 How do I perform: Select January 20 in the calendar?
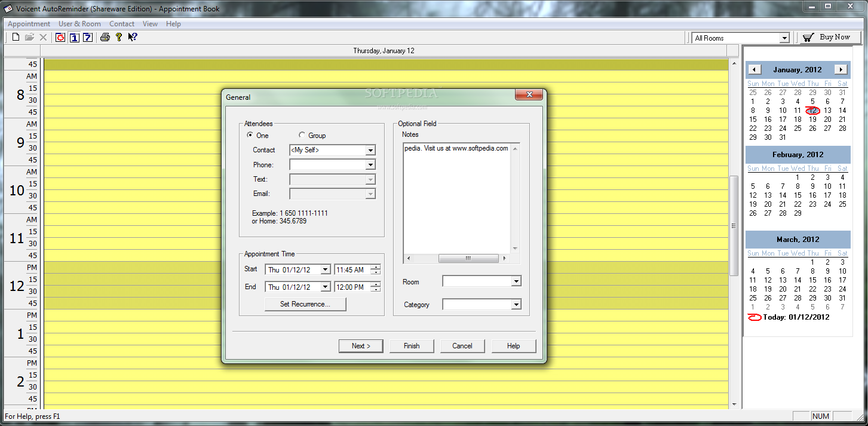click(827, 119)
